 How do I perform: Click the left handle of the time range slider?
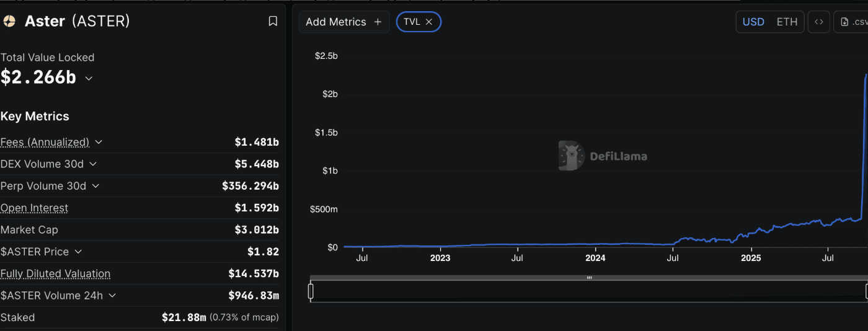(x=311, y=291)
